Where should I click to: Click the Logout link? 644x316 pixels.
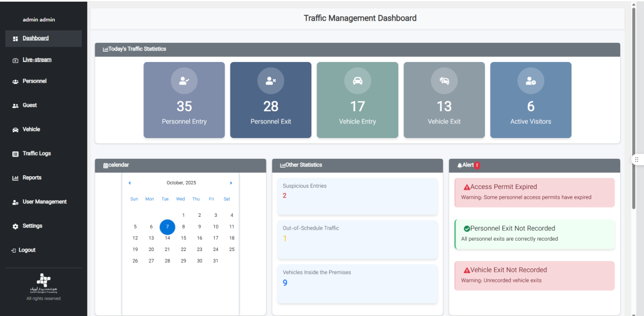pyautogui.click(x=26, y=250)
